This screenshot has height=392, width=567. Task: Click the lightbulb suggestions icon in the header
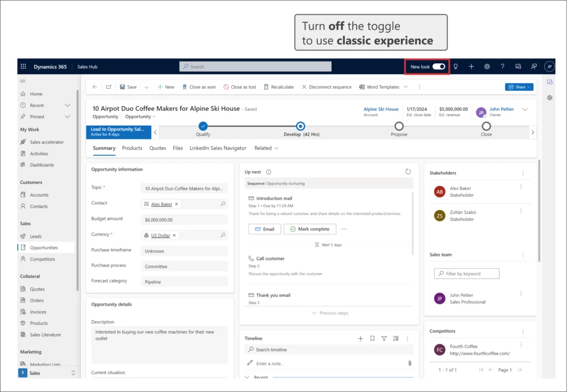coord(456,66)
